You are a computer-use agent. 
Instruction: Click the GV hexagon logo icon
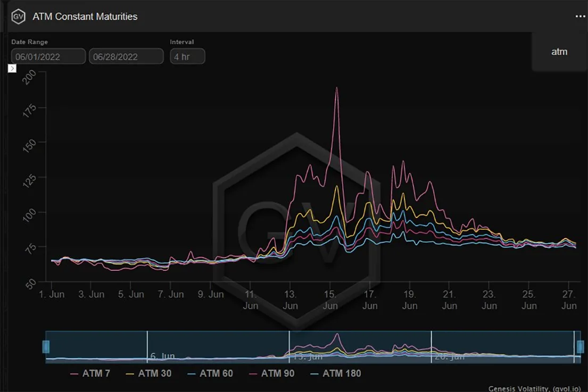click(x=18, y=16)
